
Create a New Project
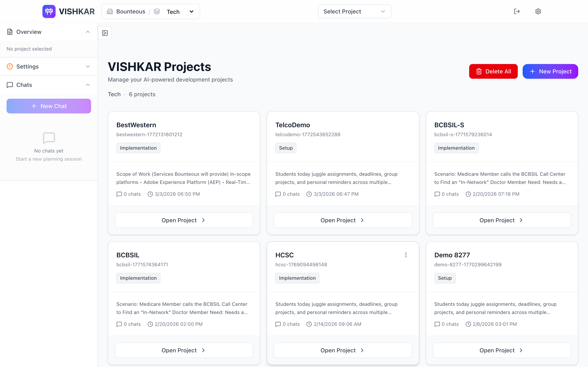click(550, 71)
